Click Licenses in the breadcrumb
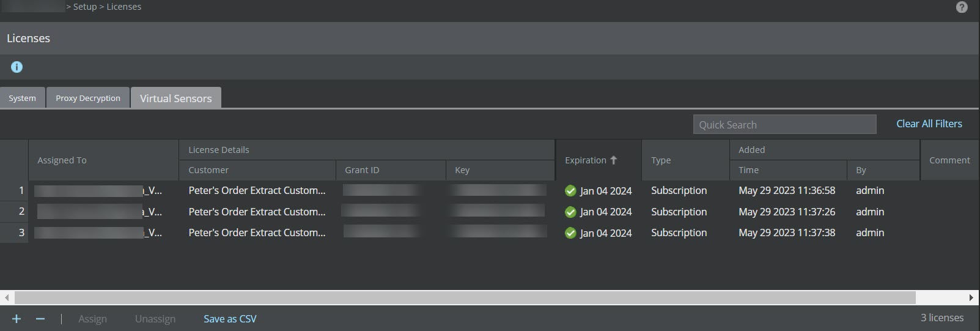This screenshot has height=331, width=980. click(124, 7)
